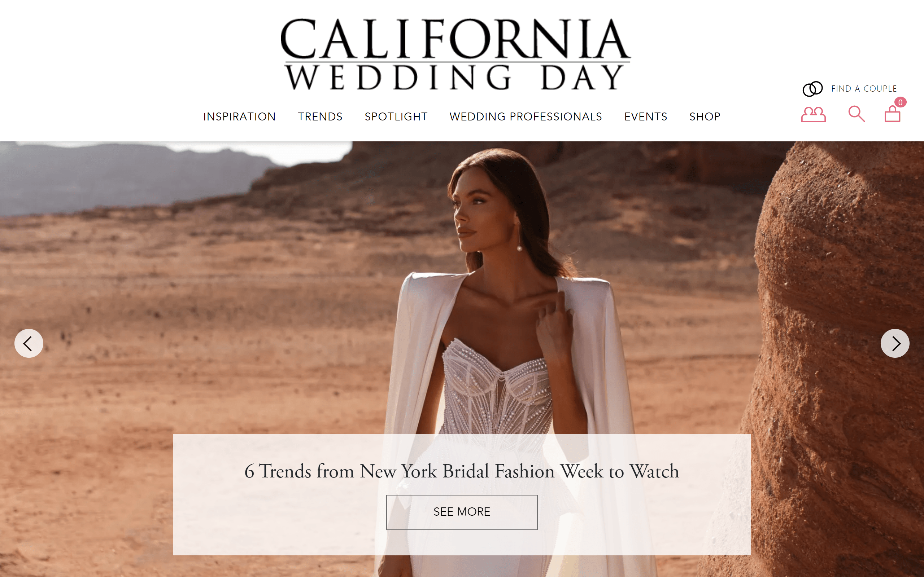Open the account couple profile icon
The image size is (924, 577).
click(x=813, y=114)
